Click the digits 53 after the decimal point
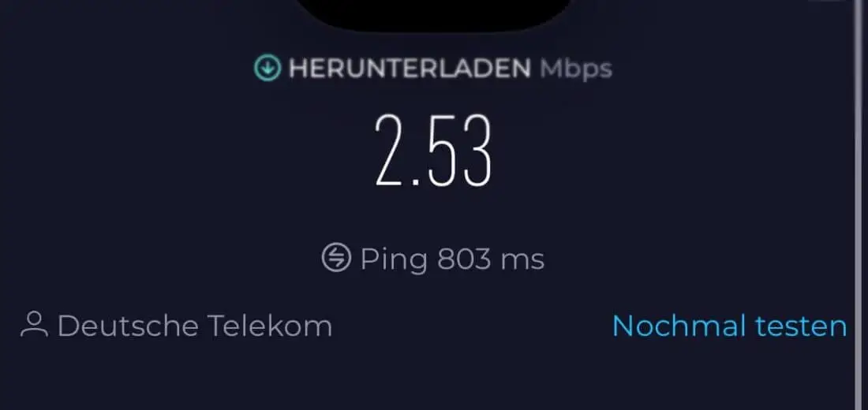868x410 pixels. pyautogui.click(x=461, y=150)
